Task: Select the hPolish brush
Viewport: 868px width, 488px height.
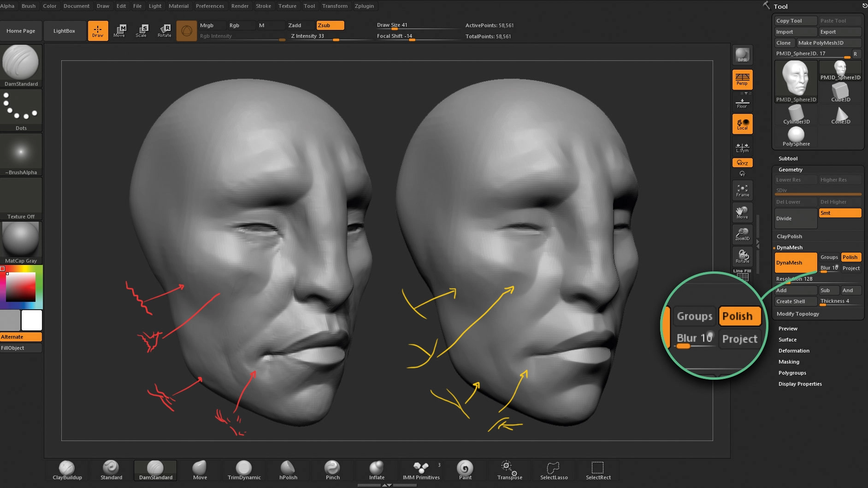Action: [288, 470]
